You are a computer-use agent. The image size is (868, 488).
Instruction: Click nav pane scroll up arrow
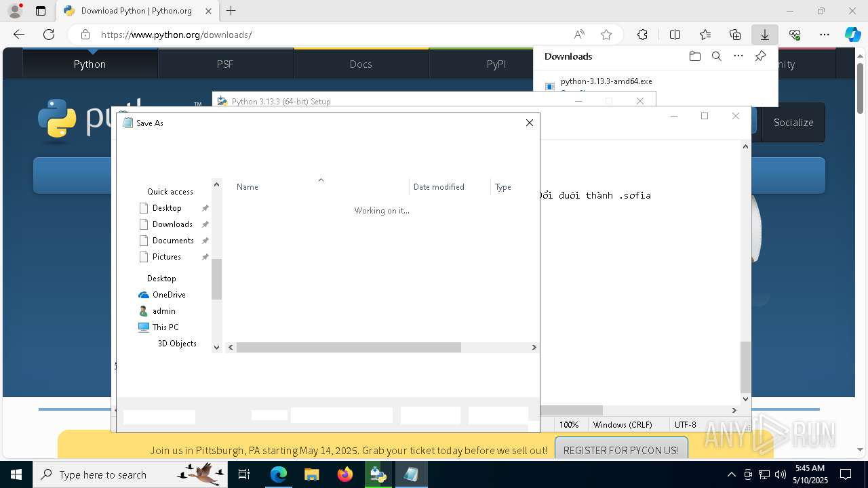[217, 184]
